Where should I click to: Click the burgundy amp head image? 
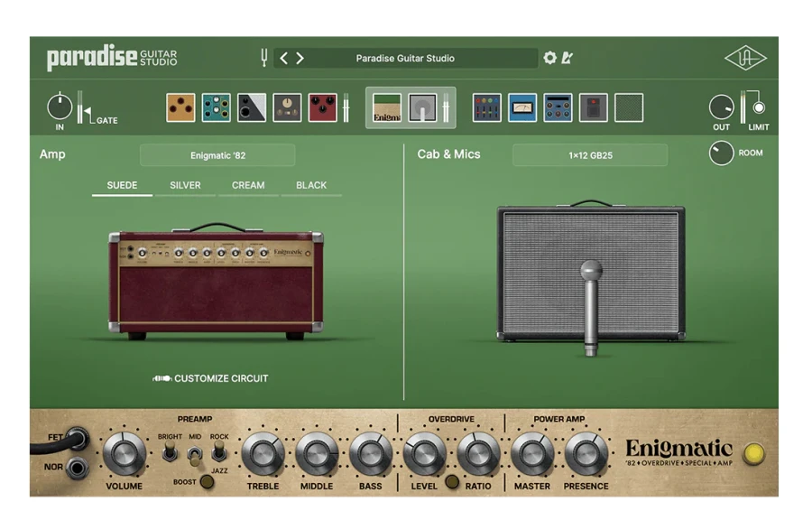pos(216,282)
